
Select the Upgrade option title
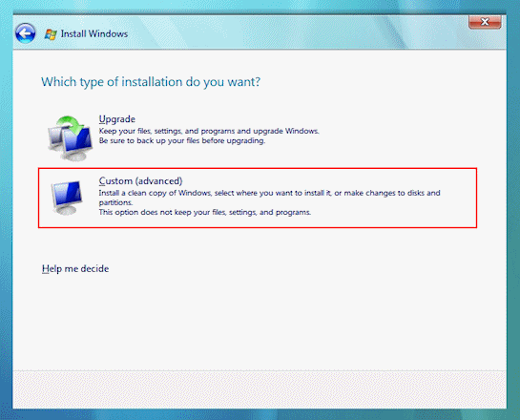pyautogui.click(x=117, y=119)
